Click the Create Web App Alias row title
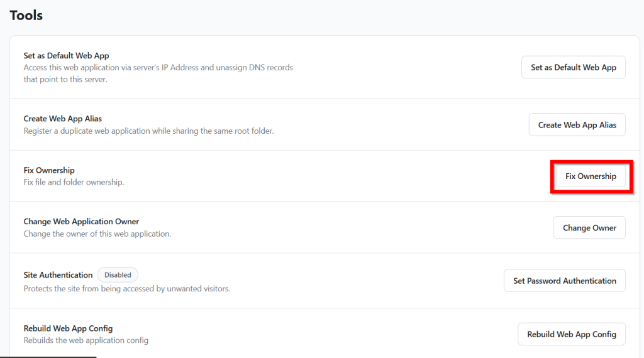Screen dimensions: 644x358 coord(62,119)
